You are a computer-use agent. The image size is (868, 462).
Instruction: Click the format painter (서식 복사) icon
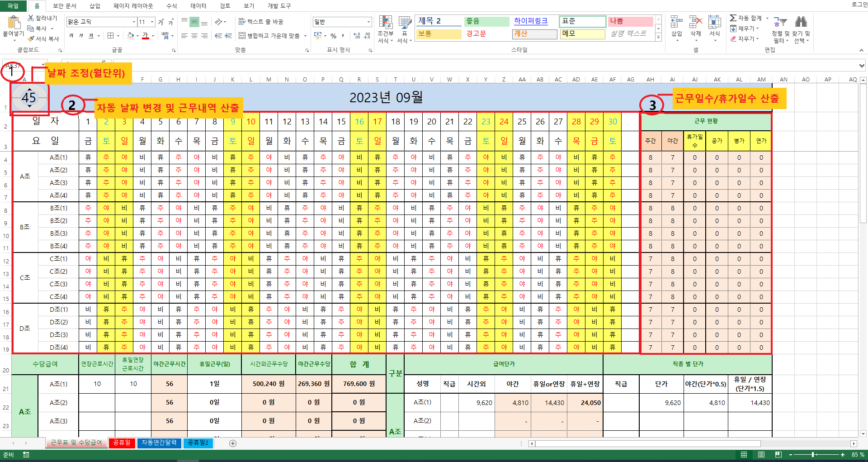(x=31, y=39)
